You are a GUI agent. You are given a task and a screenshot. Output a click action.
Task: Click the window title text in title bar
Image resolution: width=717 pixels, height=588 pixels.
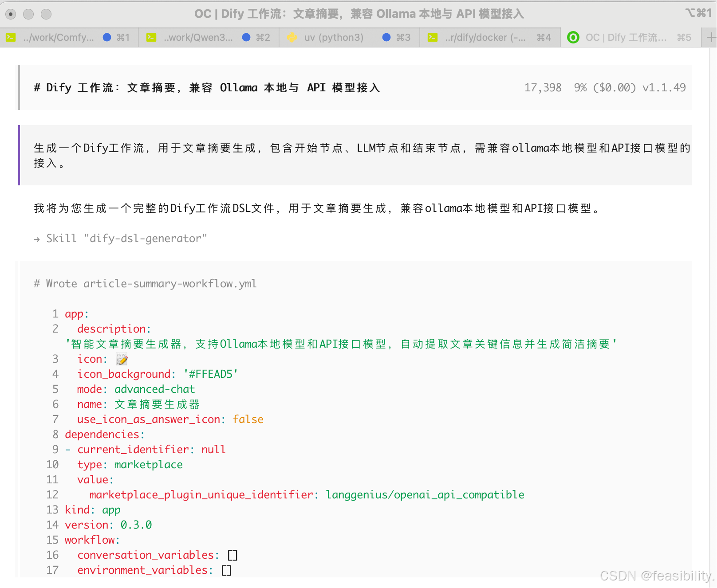359,14
